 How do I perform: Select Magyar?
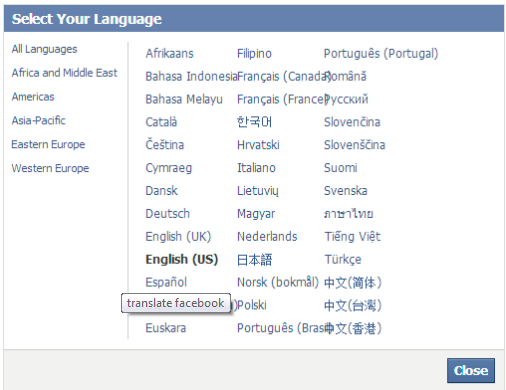pos(256,214)
